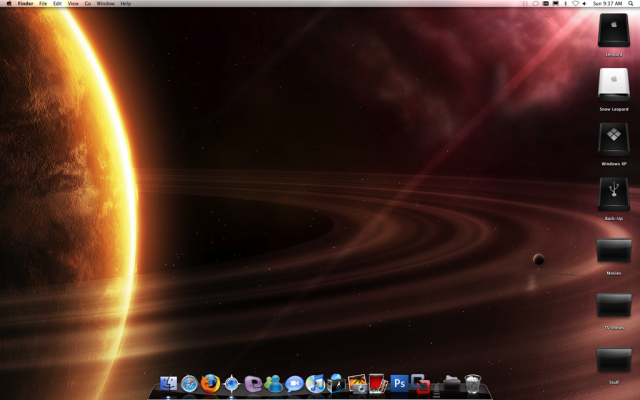Launch Firefox from the dock

click(x=210, y=384)
